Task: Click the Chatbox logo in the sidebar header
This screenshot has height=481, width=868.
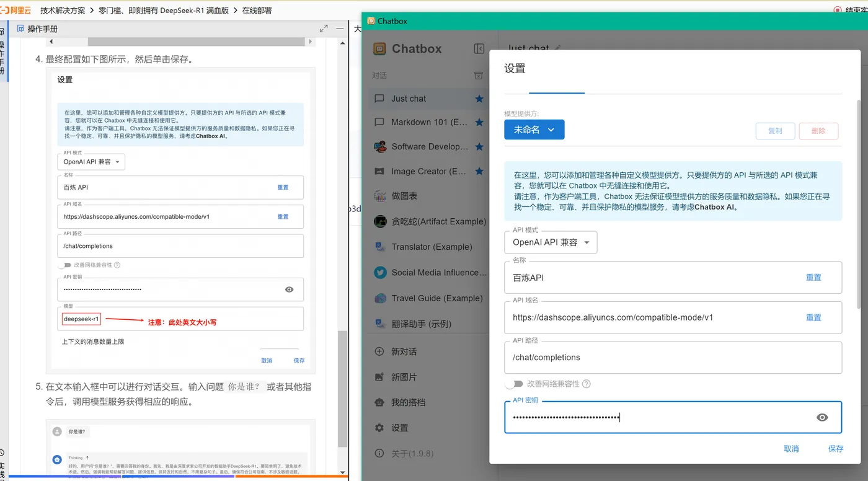Action: pos(380,48)
